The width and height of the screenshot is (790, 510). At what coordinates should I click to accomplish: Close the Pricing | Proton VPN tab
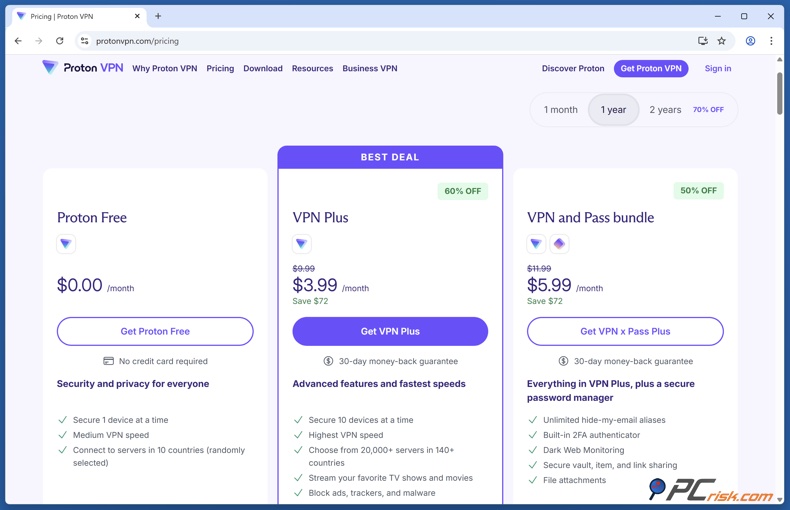(x=137, y=16)
